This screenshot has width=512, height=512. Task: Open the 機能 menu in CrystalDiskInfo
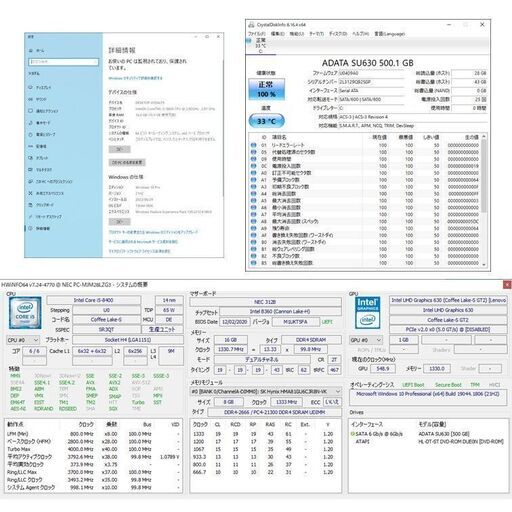[x=297, y=34]
